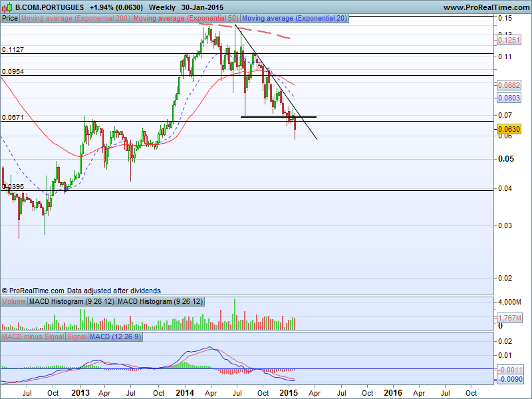
Task: Click the 0.15 price axis label
Action: pyautogui.click(x=505, y=19)
